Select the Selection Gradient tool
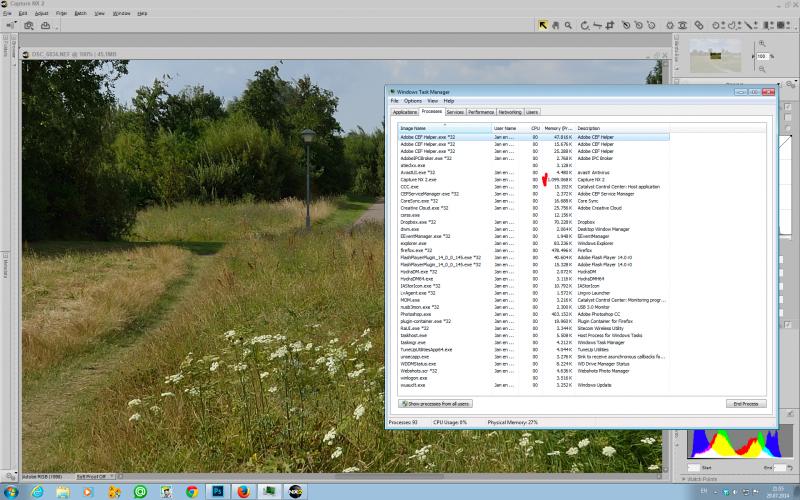The width and height of the screenshot is (800, 500). click(x=768, y=25)
